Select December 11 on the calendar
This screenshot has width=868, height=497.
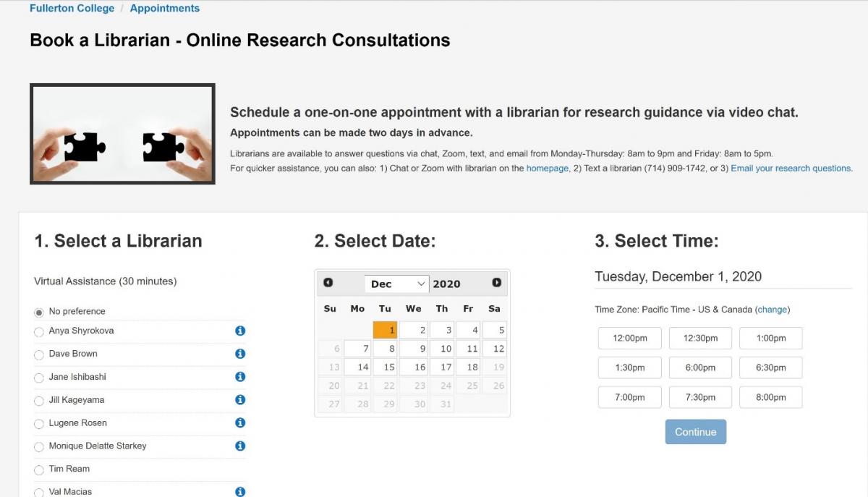468,349
